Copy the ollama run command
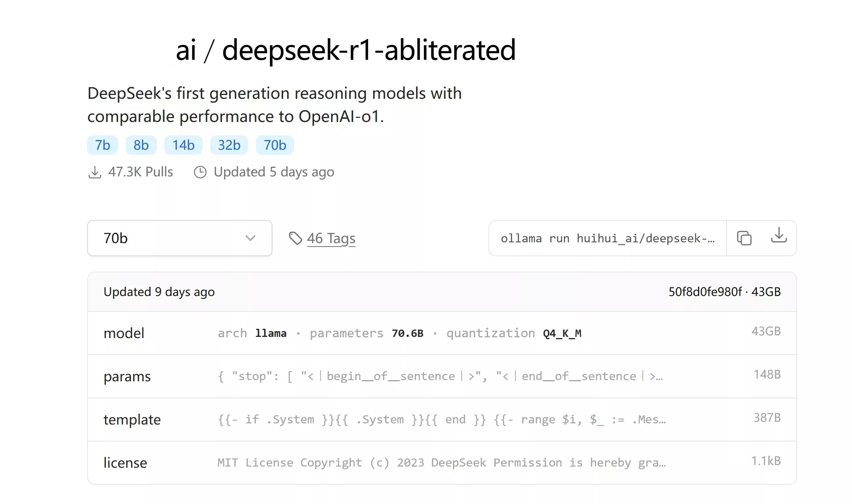 pos(744,238)
